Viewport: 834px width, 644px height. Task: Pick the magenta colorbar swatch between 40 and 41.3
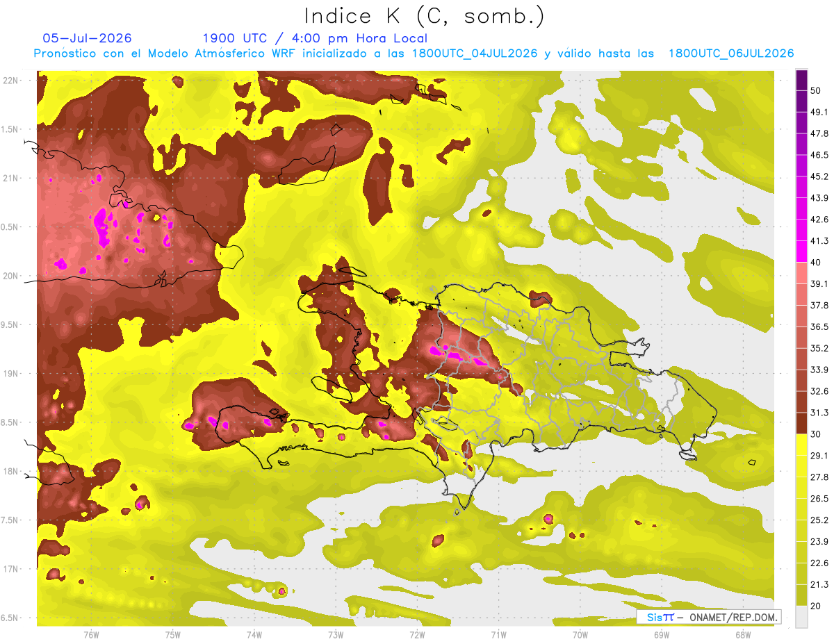[801, 251]
